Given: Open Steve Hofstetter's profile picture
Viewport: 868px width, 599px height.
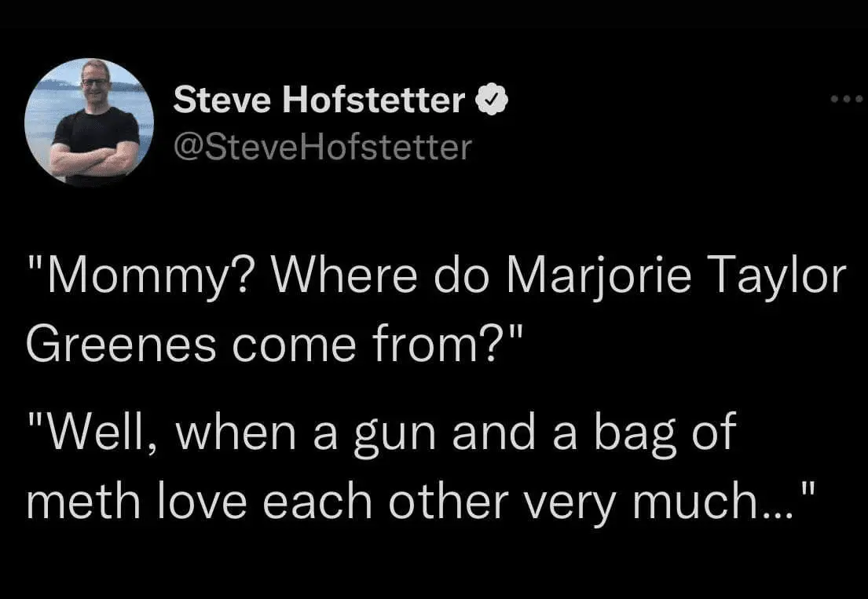Looking at the screenshot, I should [x=89, y=123].
